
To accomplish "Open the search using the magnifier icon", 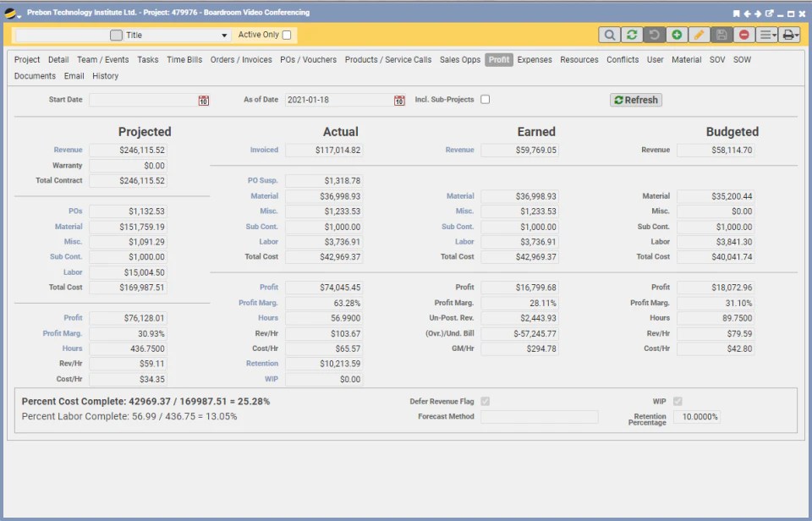I will pyautogui.click(x=611, y=35).
